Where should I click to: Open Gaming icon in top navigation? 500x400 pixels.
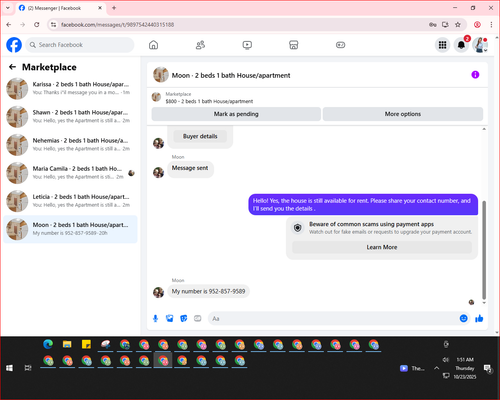(x=340, y=45)
